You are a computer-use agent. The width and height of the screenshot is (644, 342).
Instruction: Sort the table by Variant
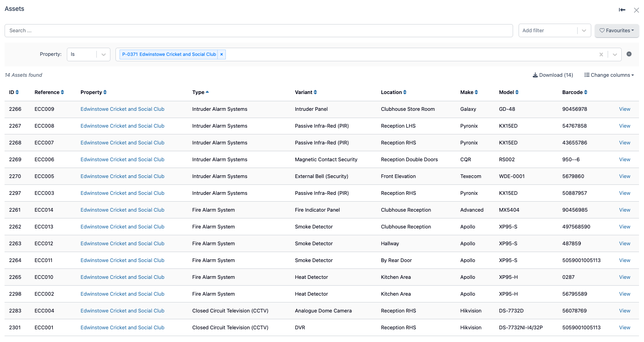[x=306, y=92]
